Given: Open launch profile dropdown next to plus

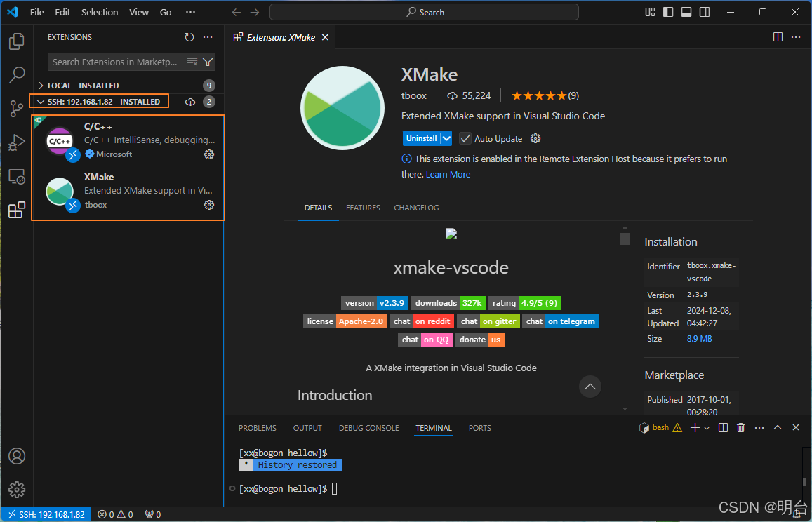Looking at the screenshot, I should pyautogui.click(x=706, y=428).
